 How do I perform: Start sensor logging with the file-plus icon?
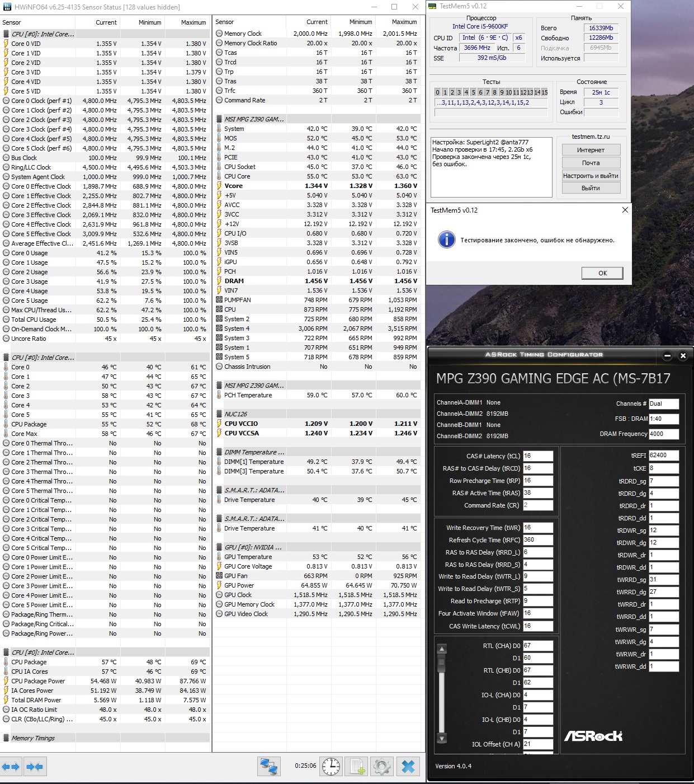tap(357, 767)
